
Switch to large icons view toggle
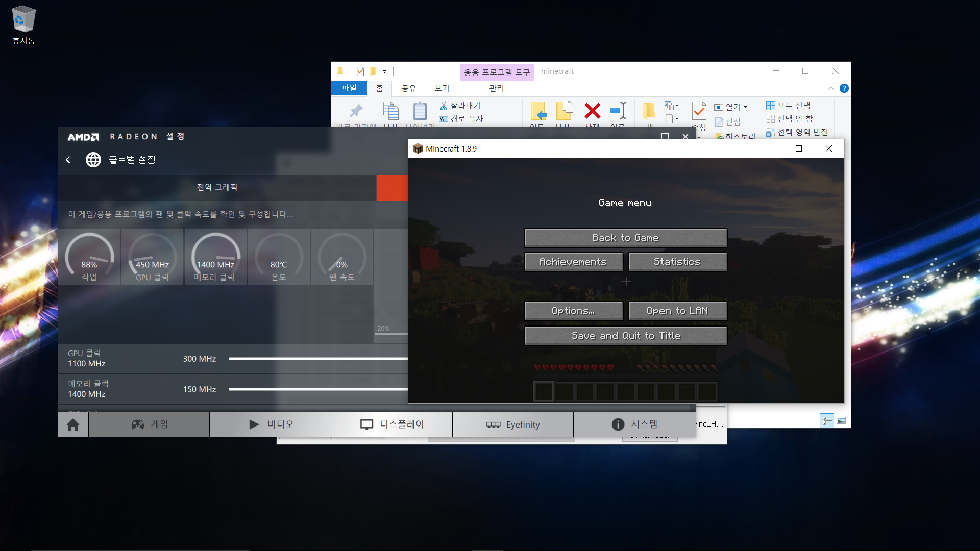(841, 421)
